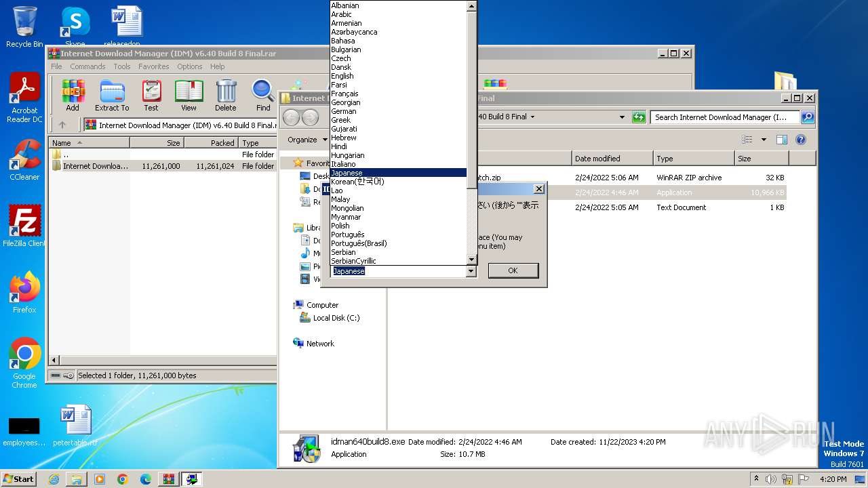
Task: Click the Delete toolbar icon in WinRAR
Action: 226,96
